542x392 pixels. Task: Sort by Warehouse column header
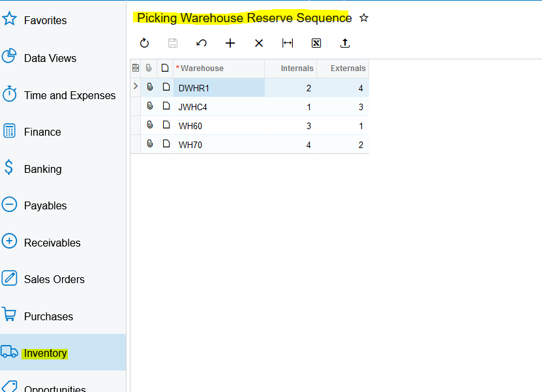coord(202,68)
